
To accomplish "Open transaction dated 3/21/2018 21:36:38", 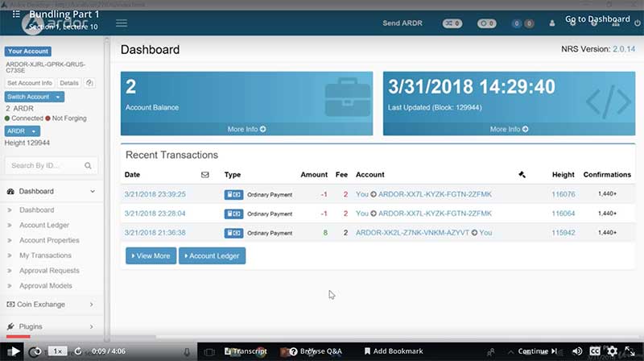I will tap(155, 233).
